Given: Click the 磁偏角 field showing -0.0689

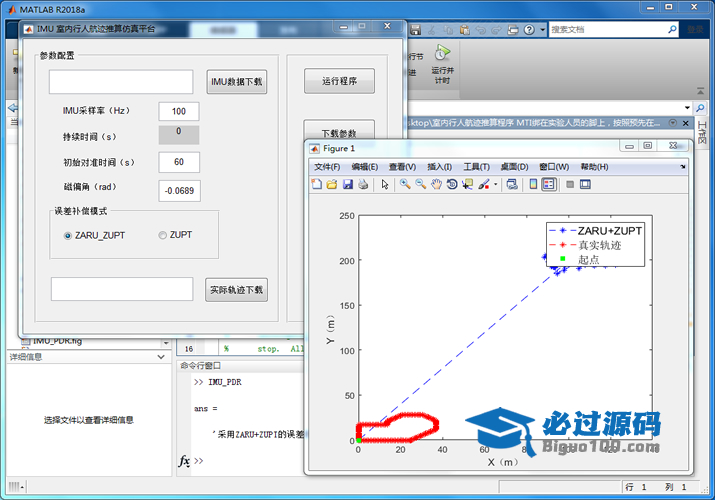Looking at the screenshot, I should click(x=179, y=191).
